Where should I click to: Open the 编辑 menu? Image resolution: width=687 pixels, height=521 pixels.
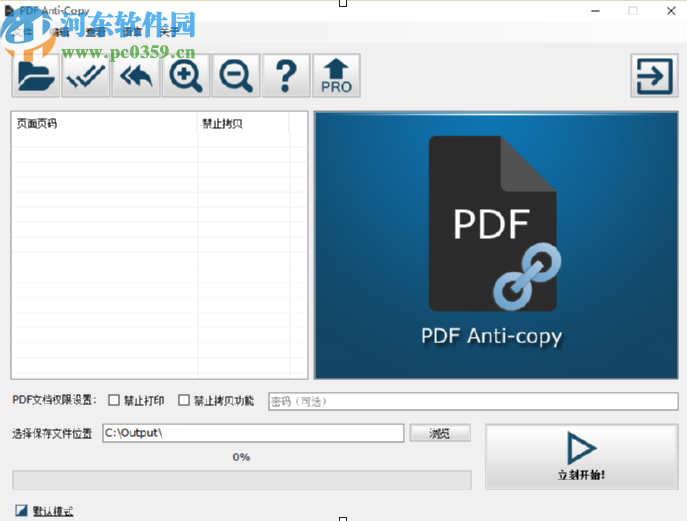pyautogui.click(x=60, y=32)
